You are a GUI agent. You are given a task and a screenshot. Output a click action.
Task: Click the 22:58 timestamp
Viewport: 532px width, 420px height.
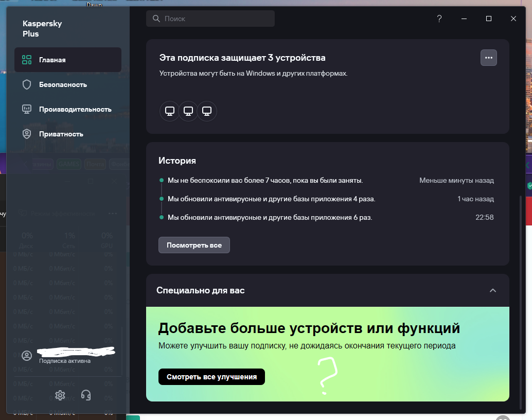(x=485, y=217)
